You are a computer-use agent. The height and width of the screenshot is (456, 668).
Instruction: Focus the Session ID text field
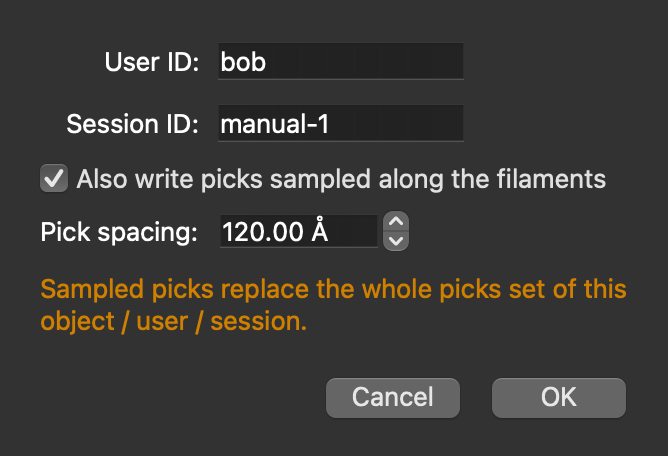[x=341, y=123]
